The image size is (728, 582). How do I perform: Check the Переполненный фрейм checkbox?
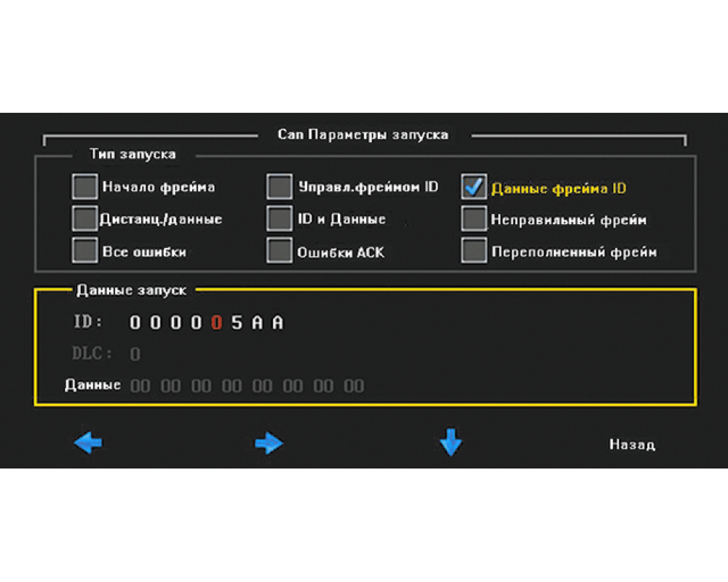click(474, 250)
